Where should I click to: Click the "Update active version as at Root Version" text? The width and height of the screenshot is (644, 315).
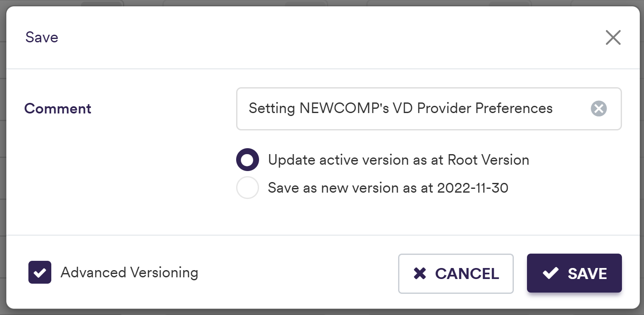point(399,160)
